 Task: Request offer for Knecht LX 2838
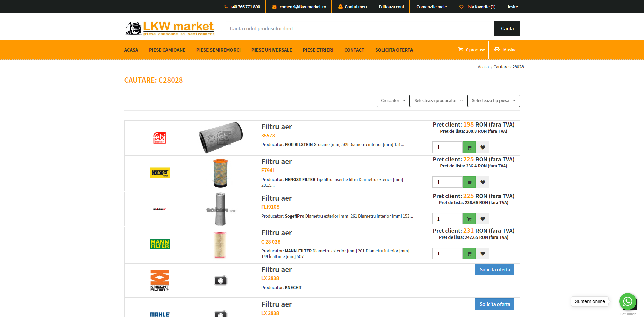pos(495,269)
